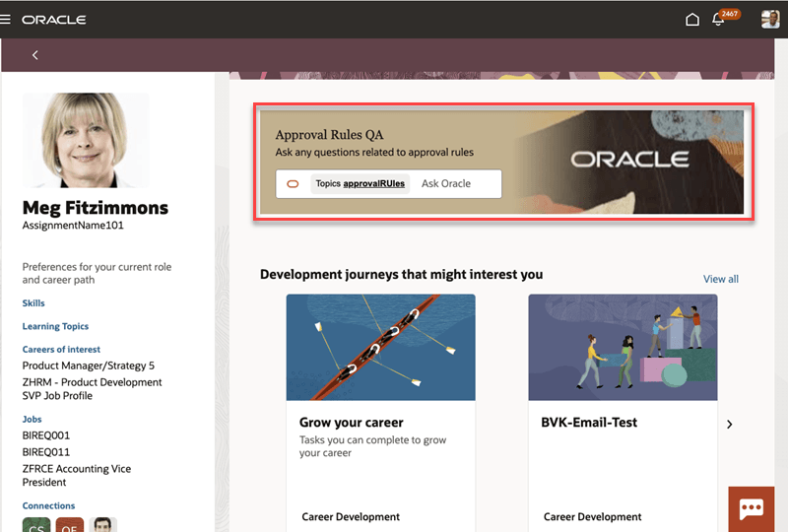Click the Approval Rules QA heading
The width and height of the screenshot is (788, 532).
(329, 135)
